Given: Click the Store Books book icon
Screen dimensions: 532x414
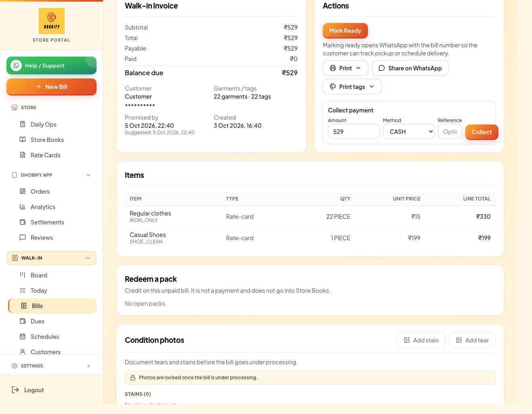Looking at the screenshot, I should (23, 139).
